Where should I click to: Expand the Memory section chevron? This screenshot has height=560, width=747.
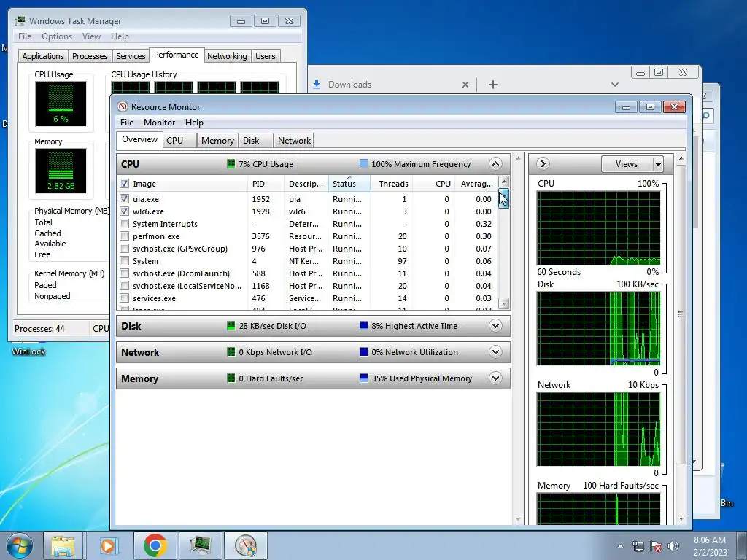pos(495,378)
